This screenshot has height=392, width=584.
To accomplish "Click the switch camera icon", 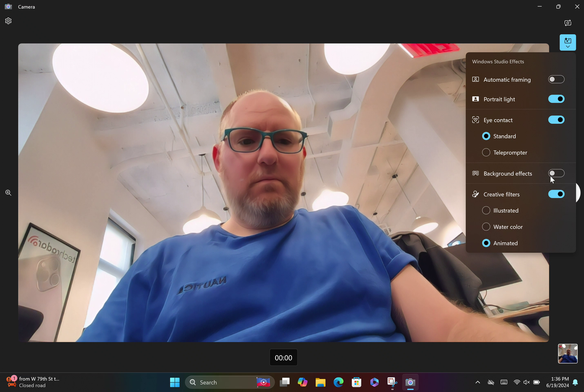I will (x=568, y=23).
